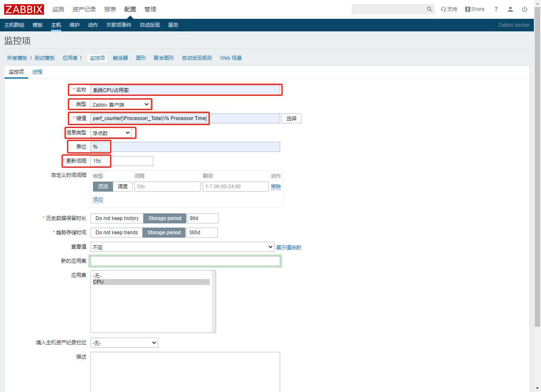
Task: Click the 描述 text area
Action: click(x=185, y=372)
